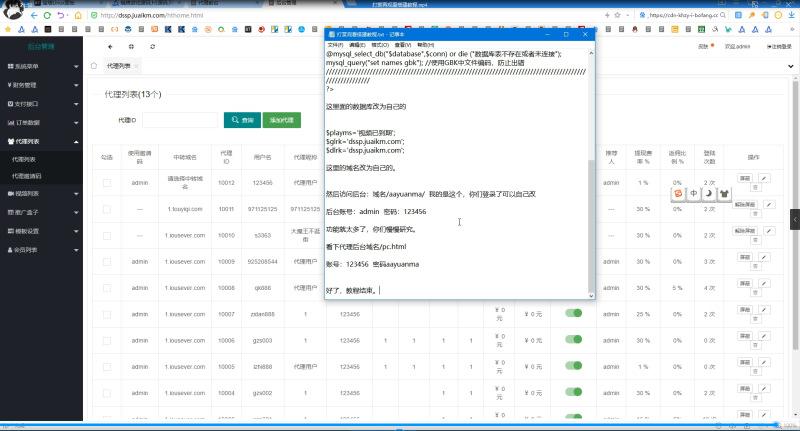Image resolution: width=800 pixels, height=431 pixels.
Task: Click the Sogou moon icon
Action: (709, 193)
